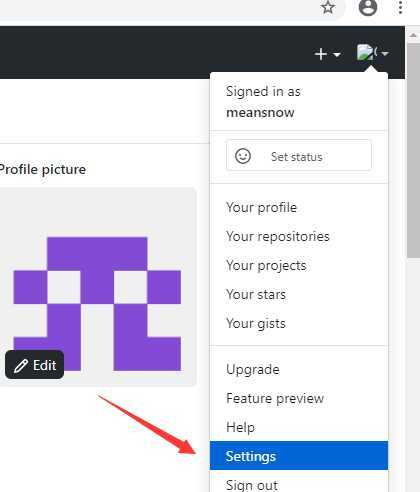The image size is (420, 492).
Task: Open Your gists
Action: coord(256,324)
